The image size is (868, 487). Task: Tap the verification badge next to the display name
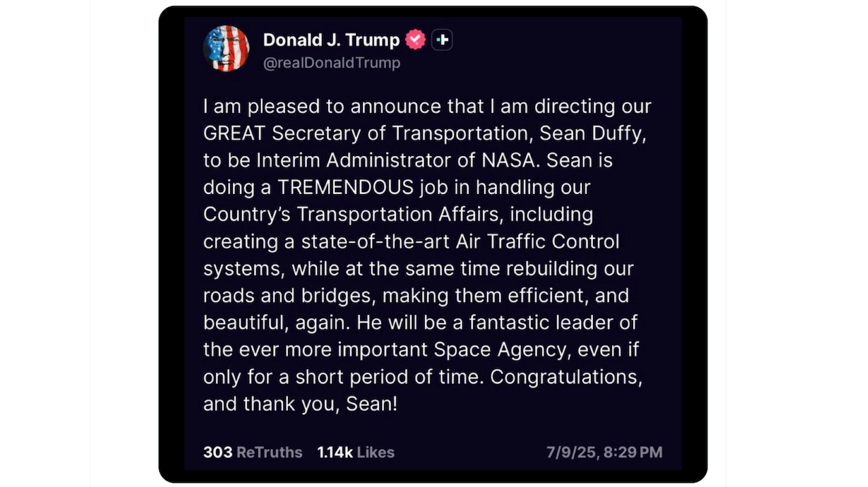tap(415, 40)
